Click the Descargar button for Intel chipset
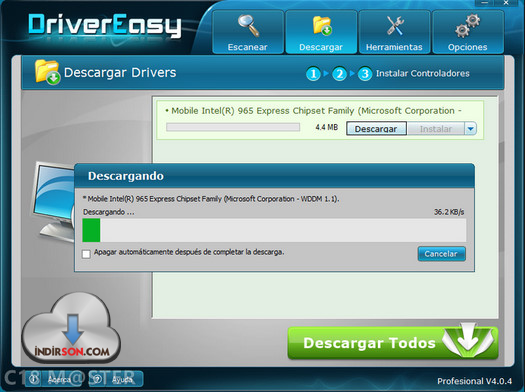 tap(376, 129)
